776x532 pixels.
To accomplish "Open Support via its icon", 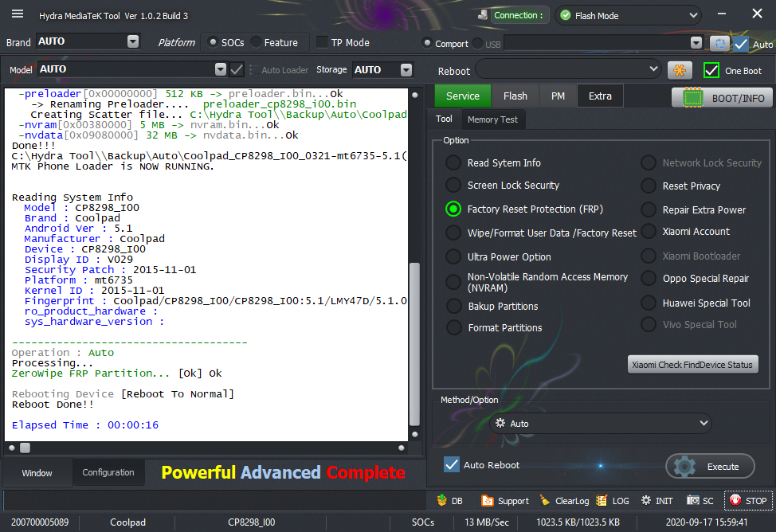I will point(487,501).
